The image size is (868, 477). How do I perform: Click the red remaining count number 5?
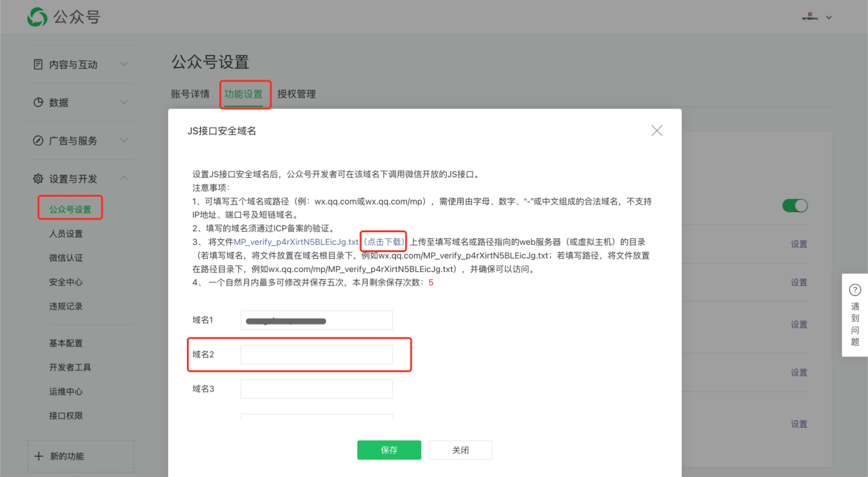click(431, 282)
